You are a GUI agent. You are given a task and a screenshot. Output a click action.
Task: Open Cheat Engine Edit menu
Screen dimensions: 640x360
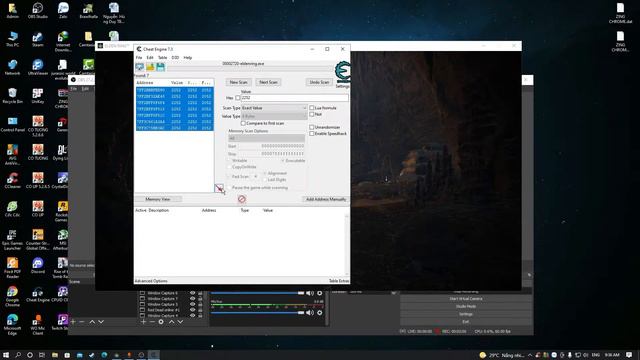coord(150,58)
